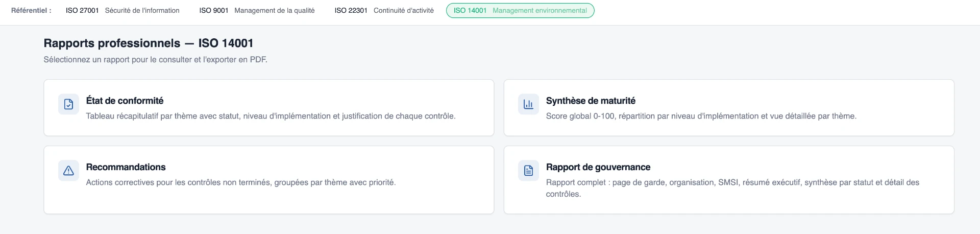The height and width of the screenshot is (234, 980).
Task: Select the ISO 27001 Sécurité de l'information tab
Action: [122, 10]
